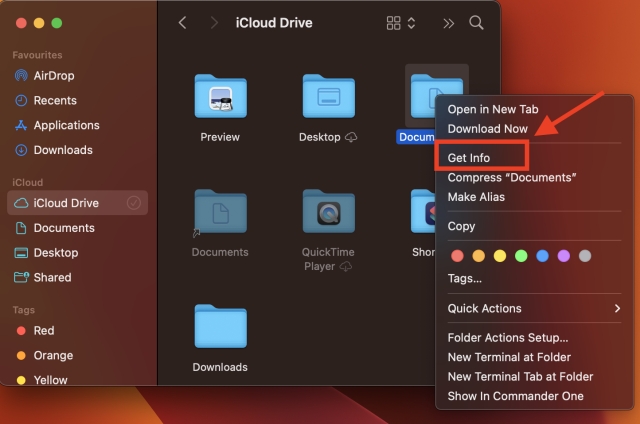The image size is (640, 424).
Task: Choose Show In Commander One
Action: pyautogui.click(x=534, y=396)
